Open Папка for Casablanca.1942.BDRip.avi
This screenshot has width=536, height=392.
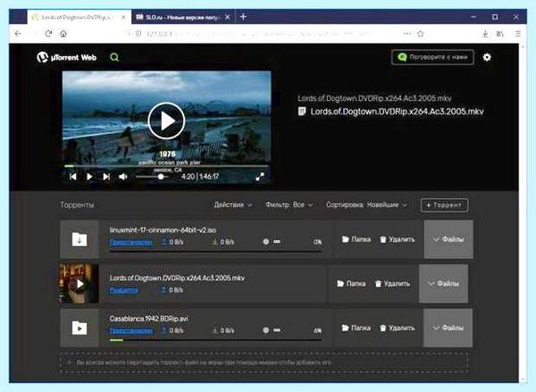point(356,328)
